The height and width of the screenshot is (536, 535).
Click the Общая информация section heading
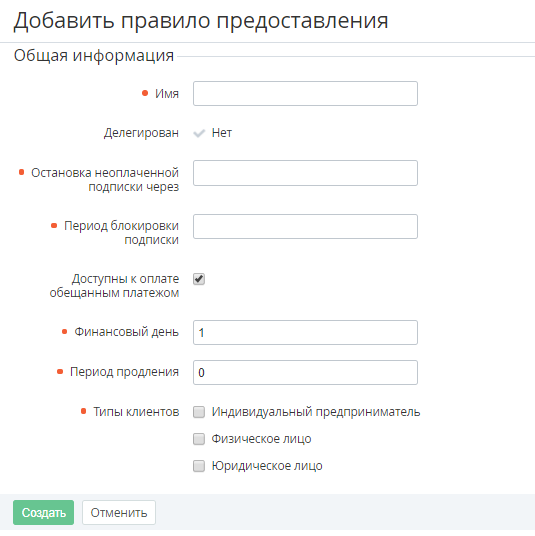click(94, 55)
